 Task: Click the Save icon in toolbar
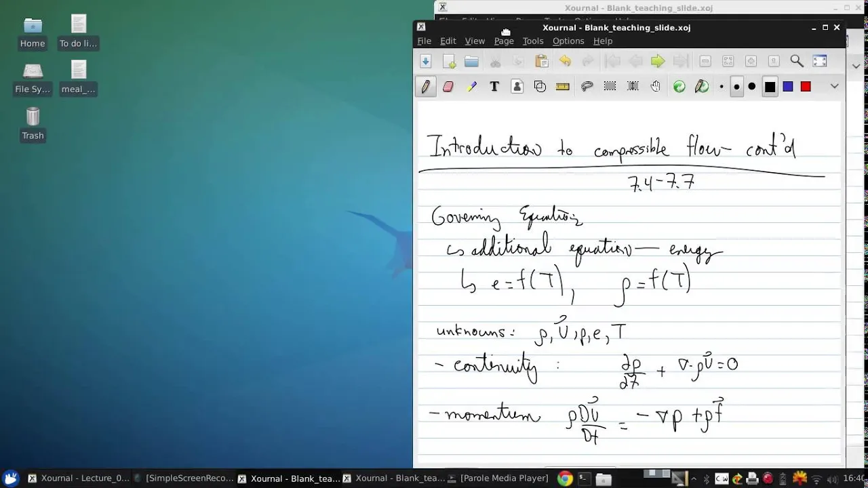click(425, 61)
